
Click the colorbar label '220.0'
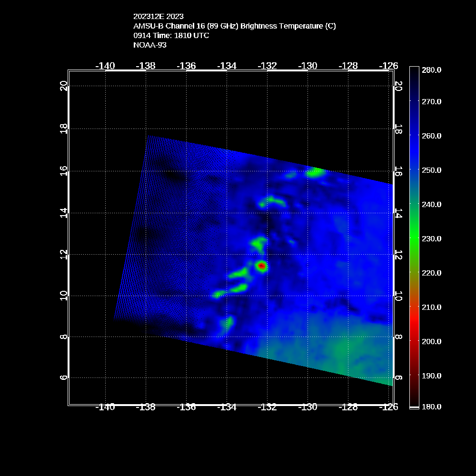pos(431,273)
